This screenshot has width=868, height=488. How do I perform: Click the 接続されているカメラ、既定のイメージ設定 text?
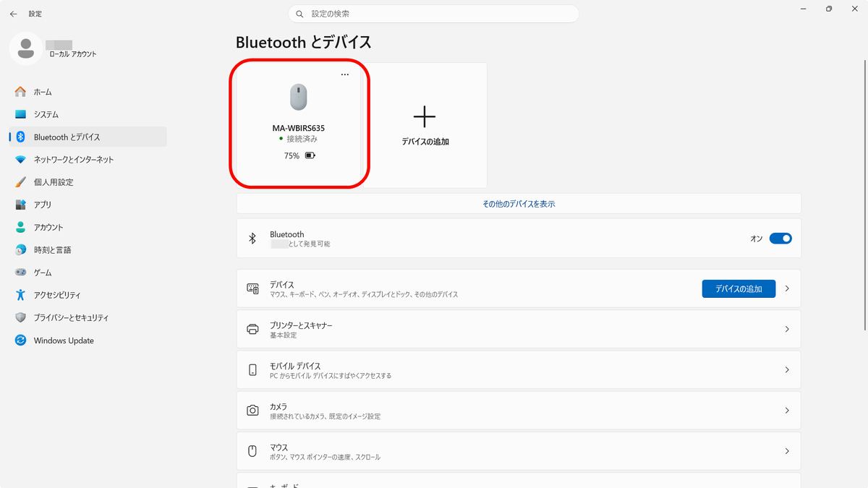tap(325, 416)
